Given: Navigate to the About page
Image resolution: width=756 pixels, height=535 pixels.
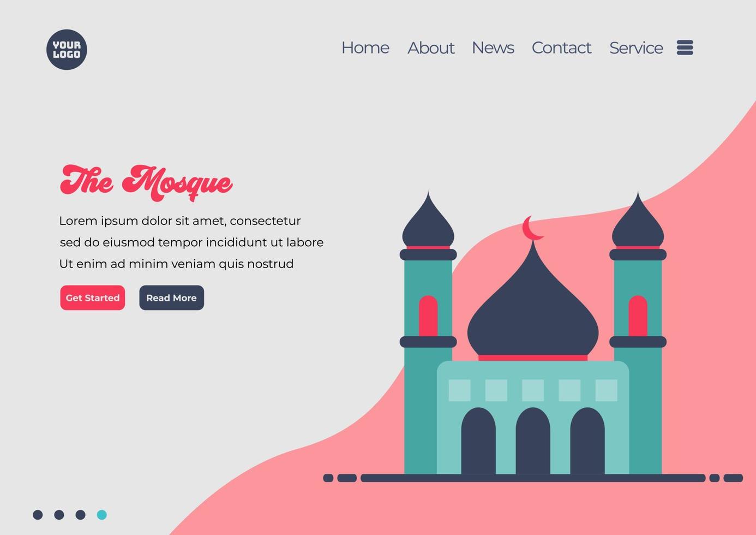Looking at the screenshot, I should pyautogui.click(x=431, y=48).
